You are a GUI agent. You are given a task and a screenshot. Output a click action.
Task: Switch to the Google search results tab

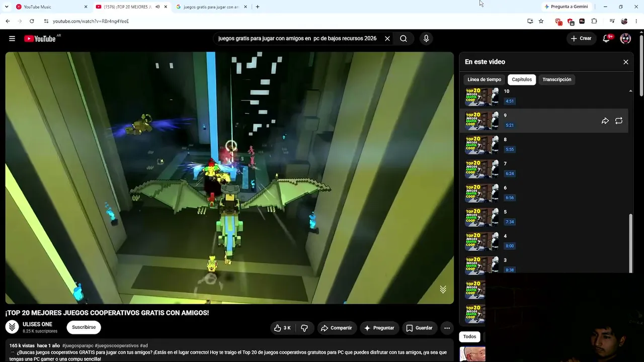[x=211, y=7]
